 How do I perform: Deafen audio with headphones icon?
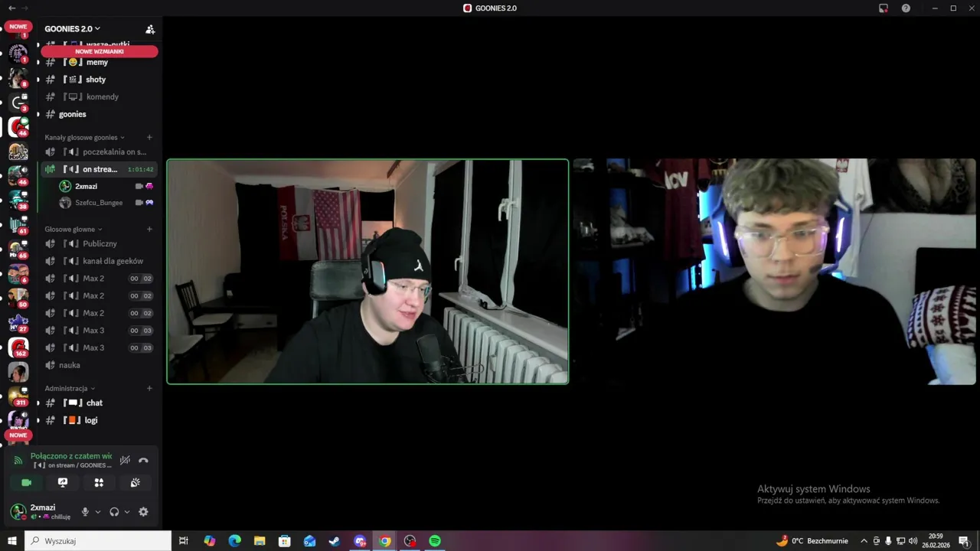click(114, 512)
